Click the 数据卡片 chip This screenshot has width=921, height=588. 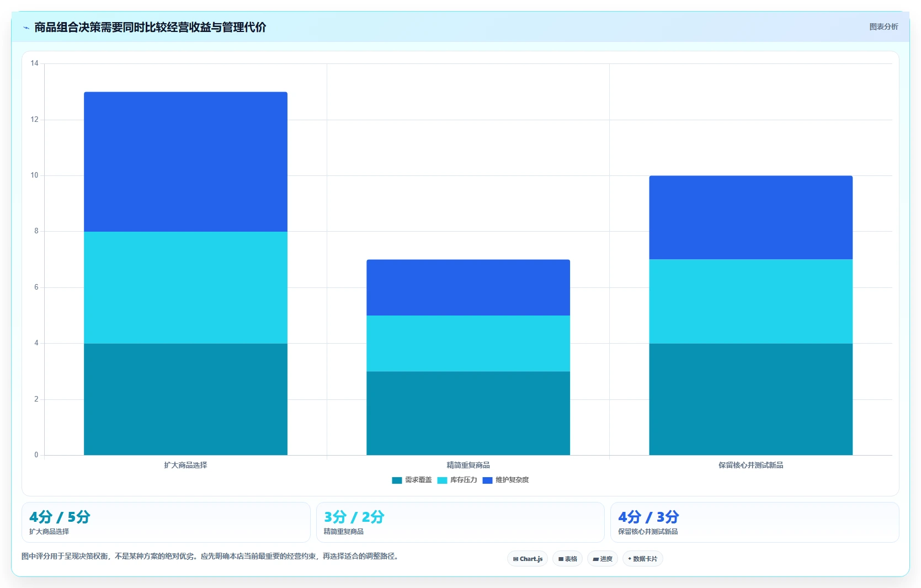tap(642, 559)
